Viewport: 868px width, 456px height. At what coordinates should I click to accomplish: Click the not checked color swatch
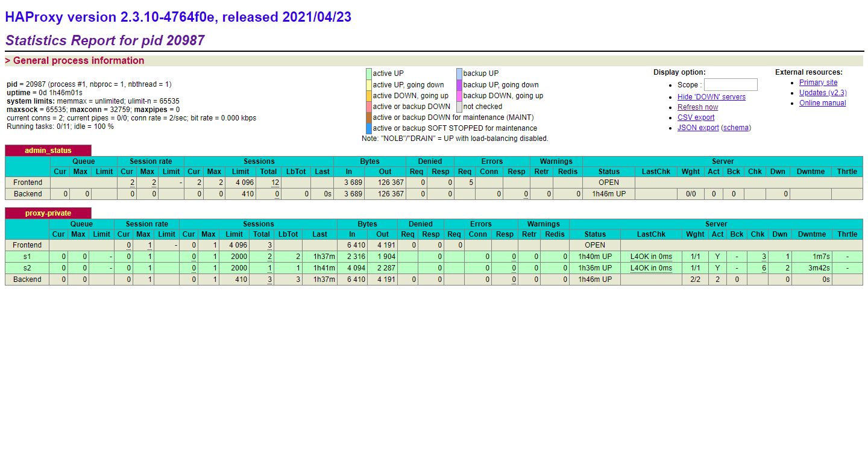(459, 107)
